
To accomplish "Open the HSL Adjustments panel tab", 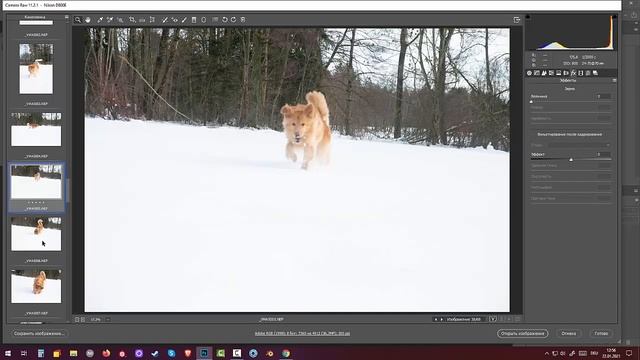I will (551, 73).
